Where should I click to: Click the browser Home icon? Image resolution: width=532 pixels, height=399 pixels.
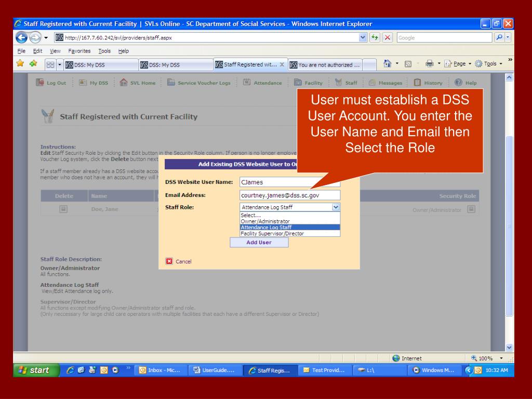(x=387, y=63)
